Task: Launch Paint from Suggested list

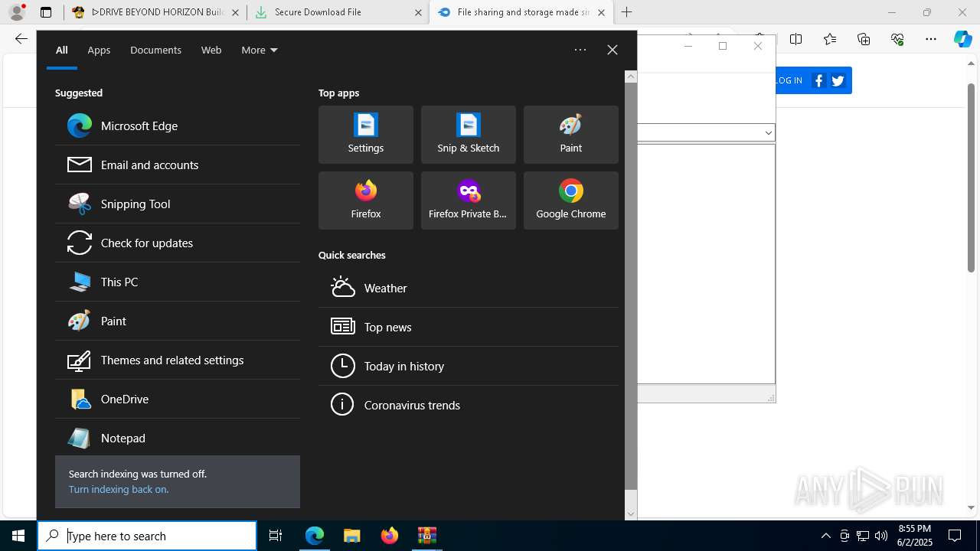Action: 178,321
